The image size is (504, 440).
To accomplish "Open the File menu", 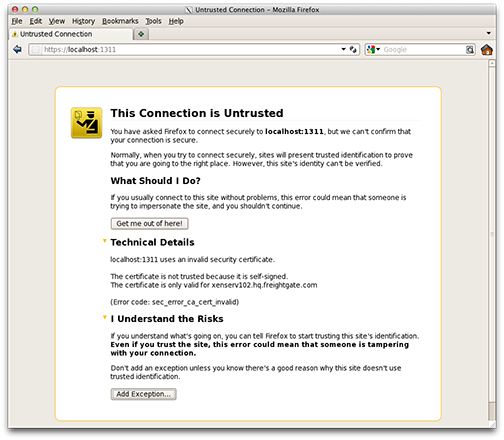I will [17, 21].
